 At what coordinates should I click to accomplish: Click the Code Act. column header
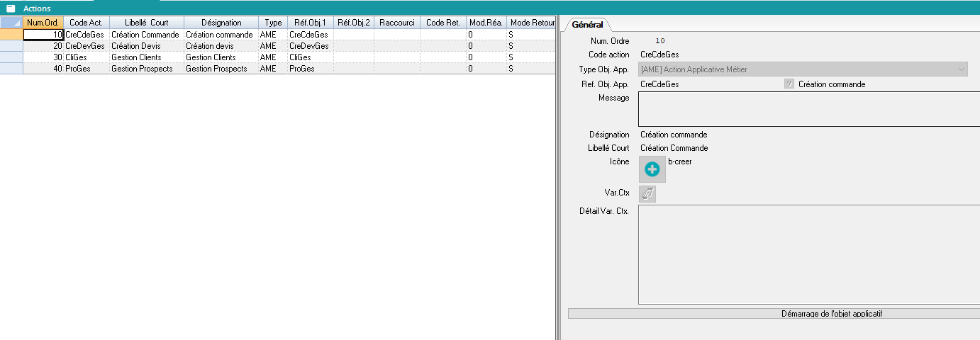86,23
